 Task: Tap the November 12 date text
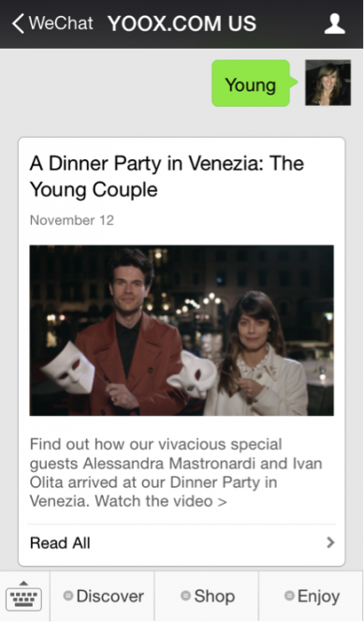click(x=72, y=220)
